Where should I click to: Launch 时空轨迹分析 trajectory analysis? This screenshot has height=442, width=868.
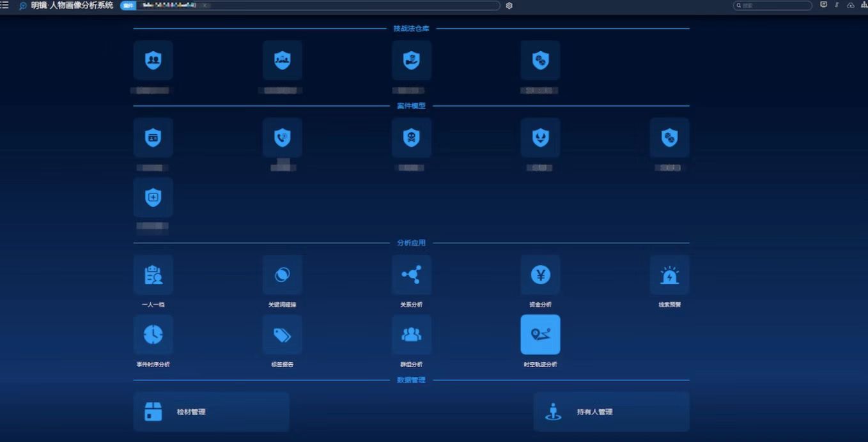tap(540, 335)
